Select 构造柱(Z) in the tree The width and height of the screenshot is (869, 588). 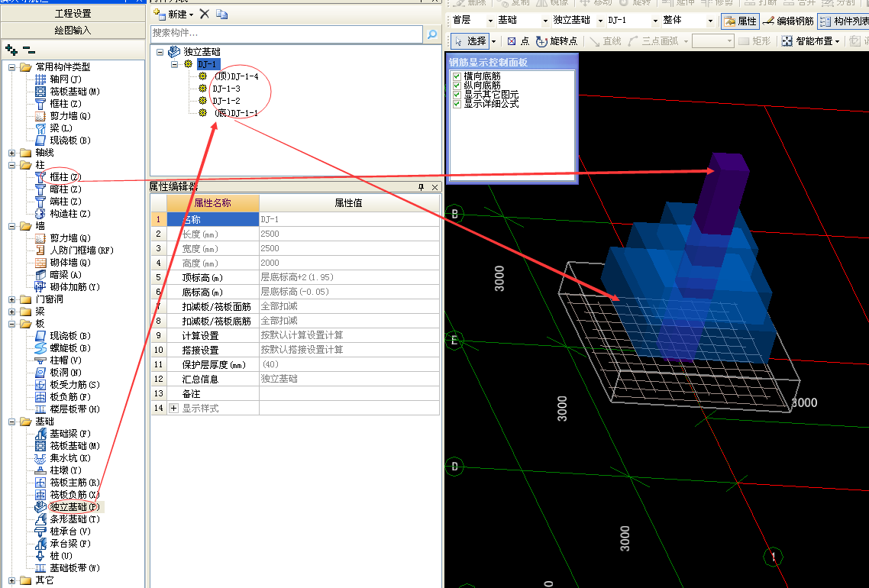point(63,213)
